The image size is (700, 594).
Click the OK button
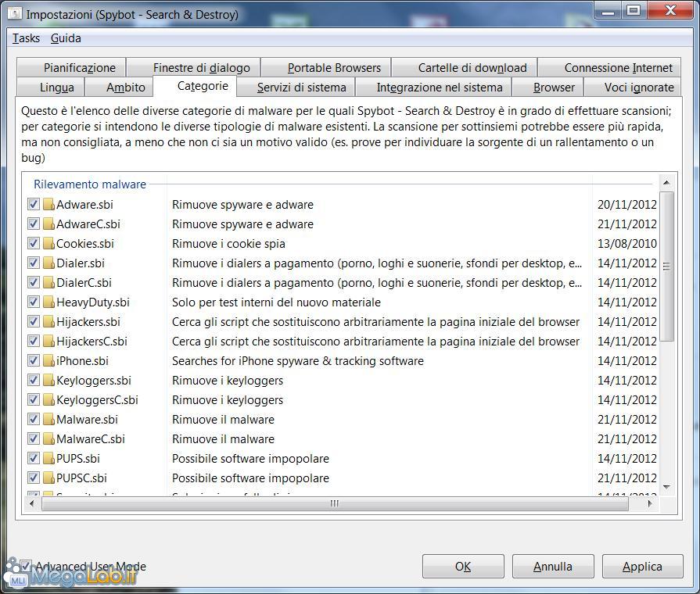coord(463,567)
